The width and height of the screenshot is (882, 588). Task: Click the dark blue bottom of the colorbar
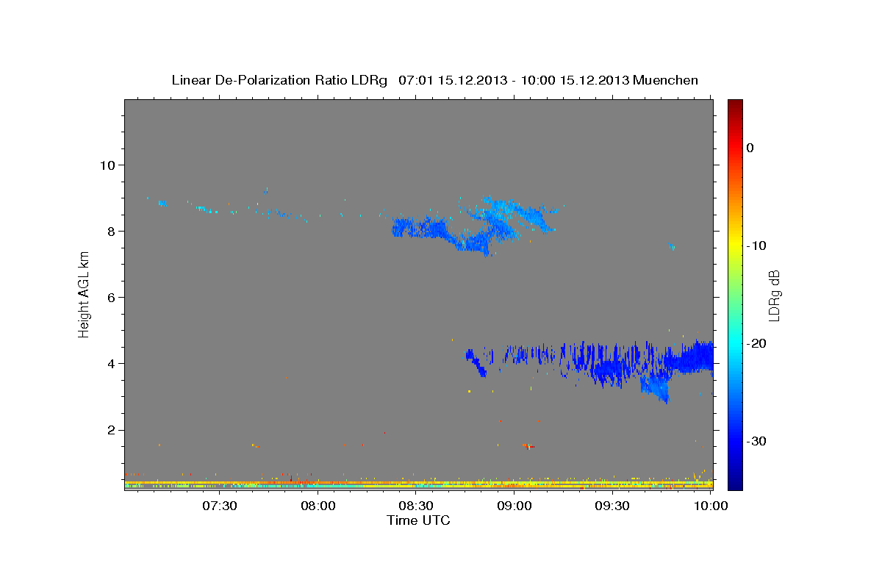[735, 481]
